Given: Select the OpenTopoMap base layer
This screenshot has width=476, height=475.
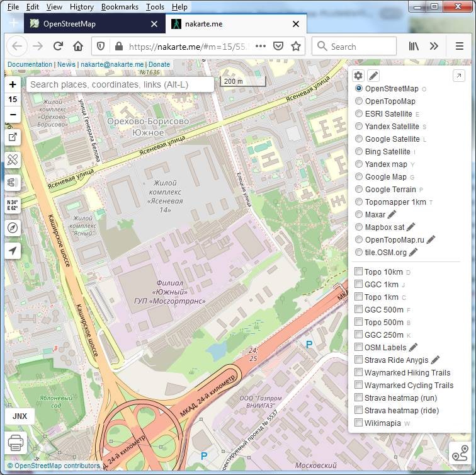Looking at the screenshot, I should pos(385,101).
